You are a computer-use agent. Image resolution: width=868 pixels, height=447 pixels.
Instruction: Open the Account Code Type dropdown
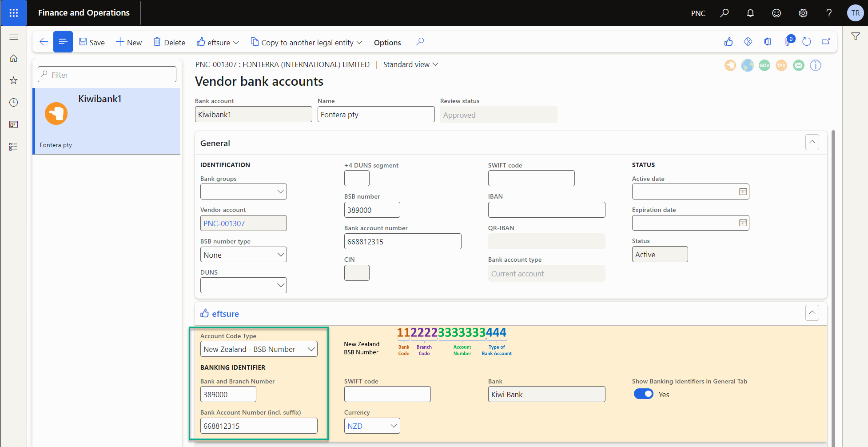311,349
